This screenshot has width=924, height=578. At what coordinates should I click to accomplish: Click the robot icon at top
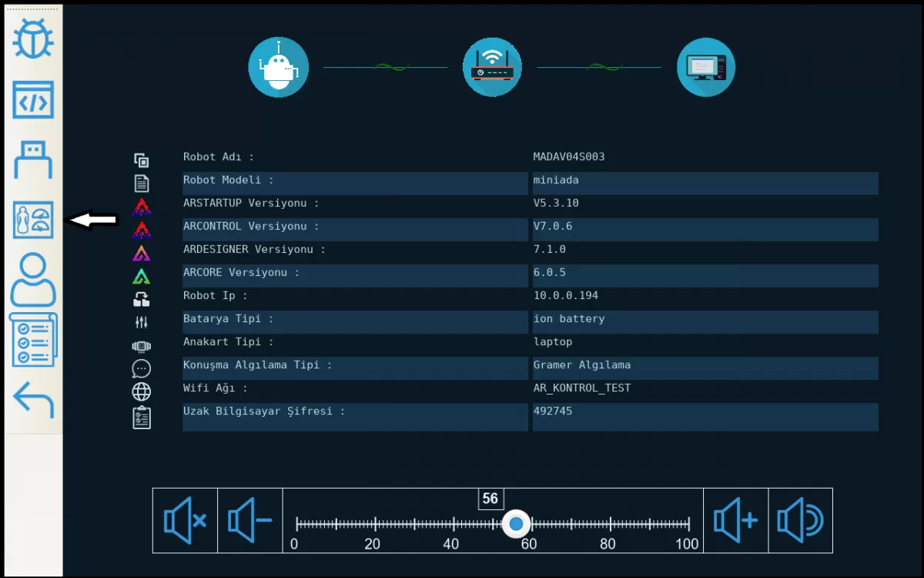coord(278,68)
